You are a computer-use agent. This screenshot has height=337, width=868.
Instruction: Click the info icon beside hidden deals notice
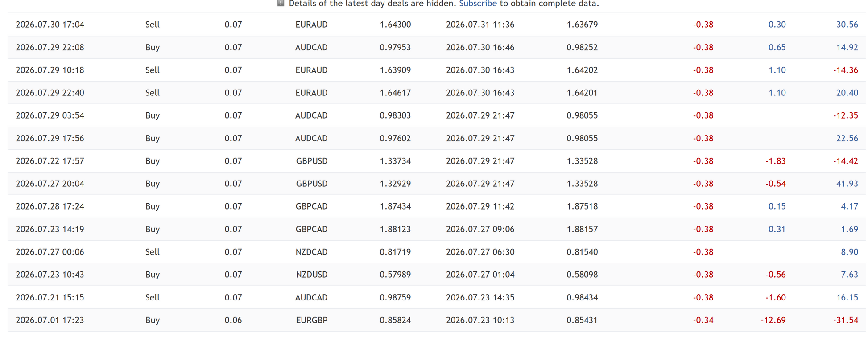(x=281, y=3)
